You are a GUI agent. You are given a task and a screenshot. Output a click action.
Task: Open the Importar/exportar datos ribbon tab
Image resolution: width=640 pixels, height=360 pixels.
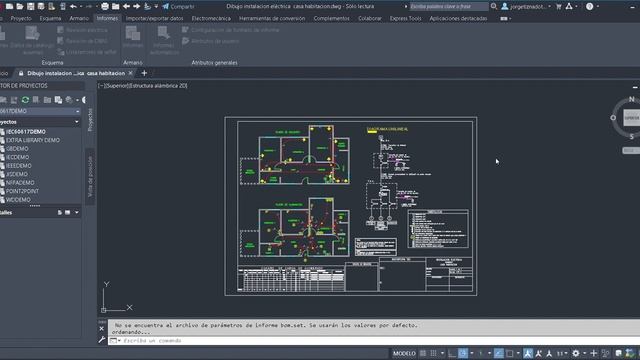pyautogui.click(x=154, y=18)
